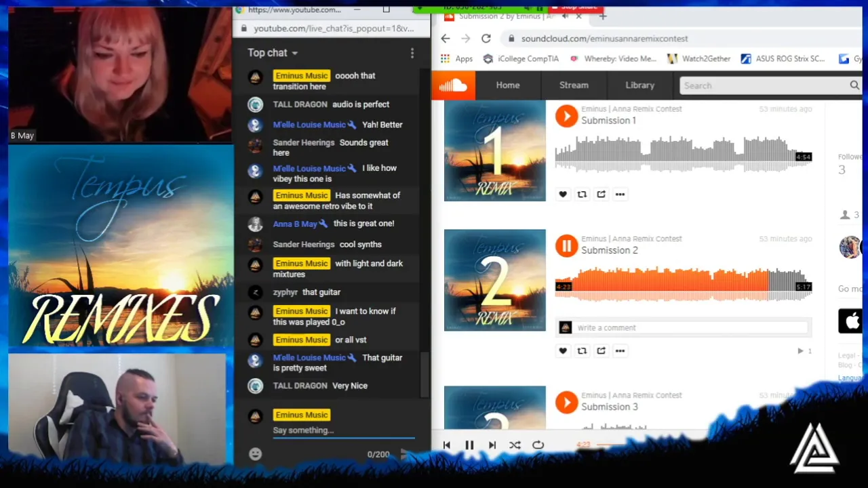Repost Submission 2
Image resolution: width=868 pixels, height=488 pixels.
582,351
